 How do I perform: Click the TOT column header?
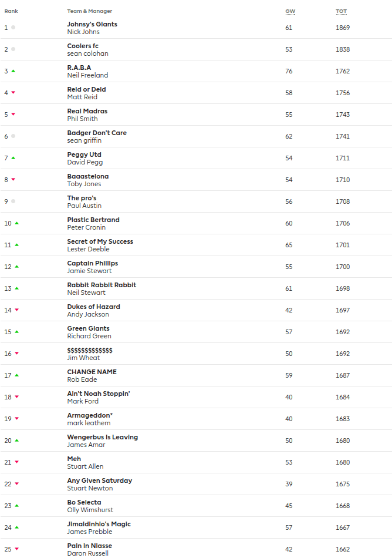[341, 11]
